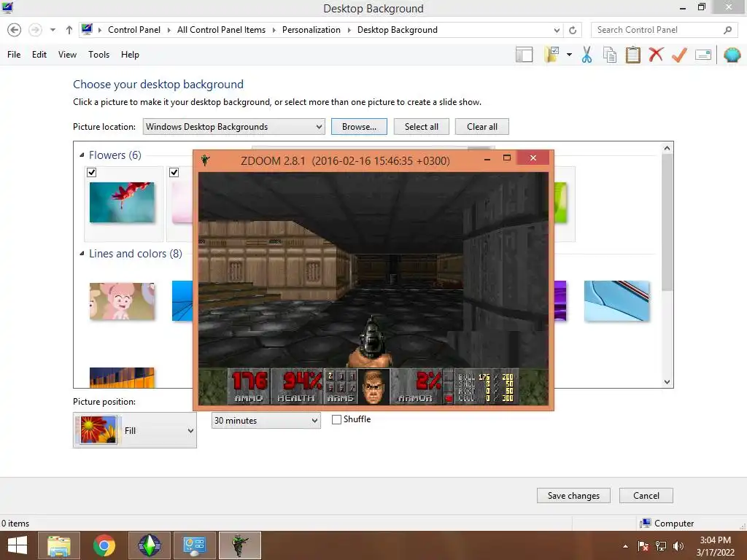Open the Tools menu
The height and width of the screenshot is (560, 747).
98,55
